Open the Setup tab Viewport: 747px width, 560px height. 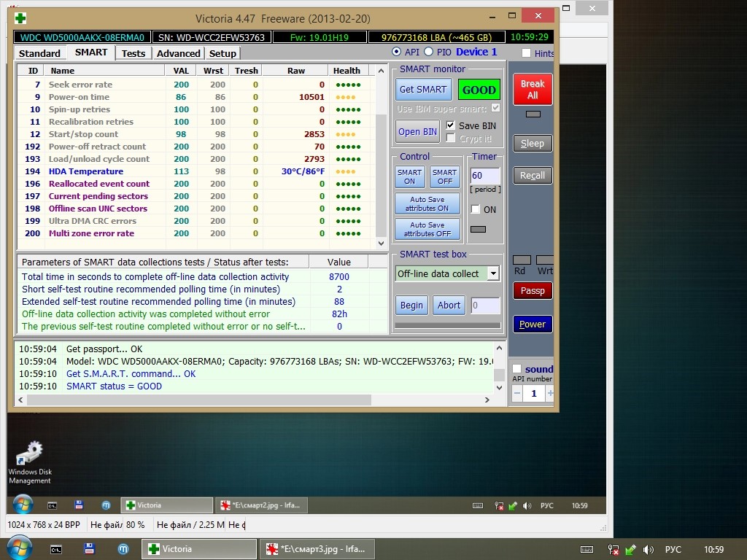tap(222, 53)
